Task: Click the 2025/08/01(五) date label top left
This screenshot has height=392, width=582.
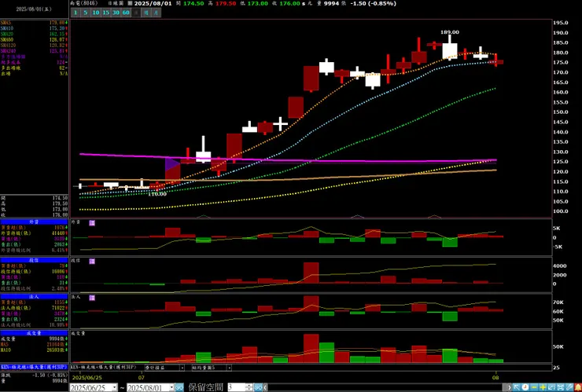Action: [34, 9]
